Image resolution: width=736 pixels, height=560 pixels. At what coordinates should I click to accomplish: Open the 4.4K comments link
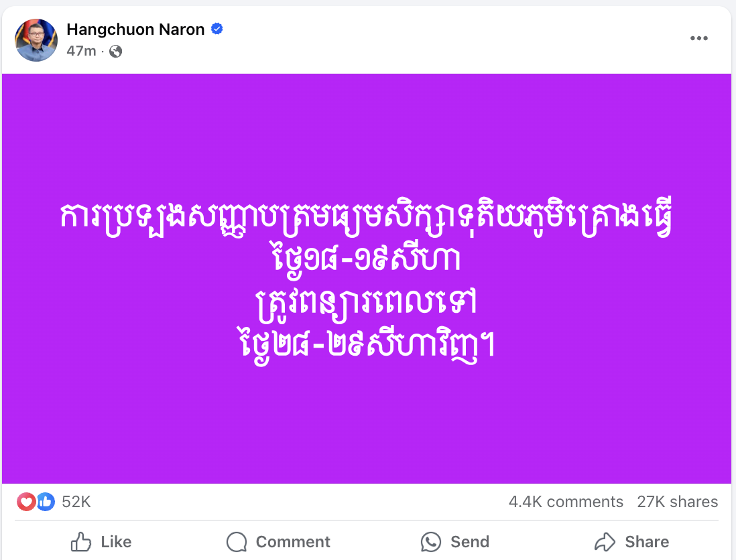tap(566, 502)
